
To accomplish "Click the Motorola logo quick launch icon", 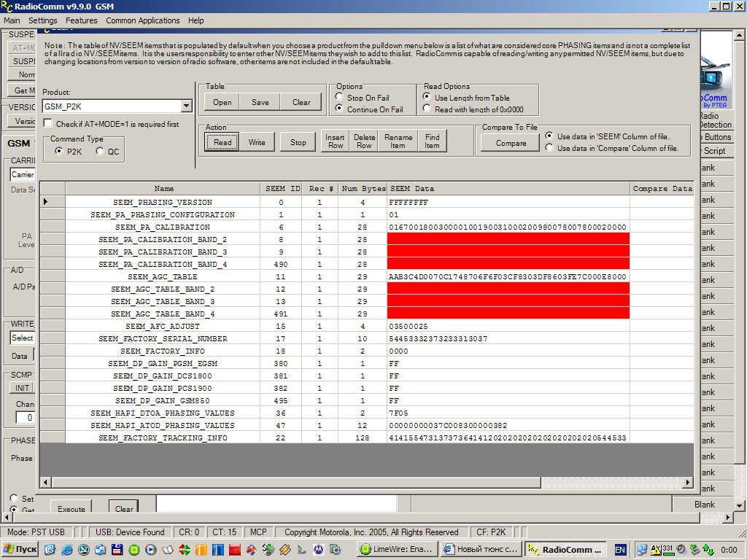I will click(318, 550).
